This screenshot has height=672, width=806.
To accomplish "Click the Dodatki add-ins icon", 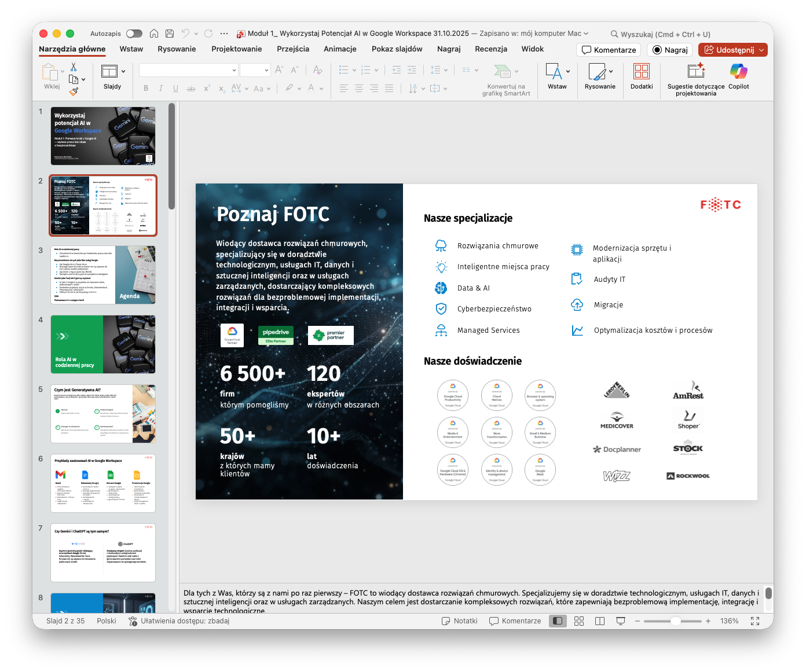I will [642, 71].
